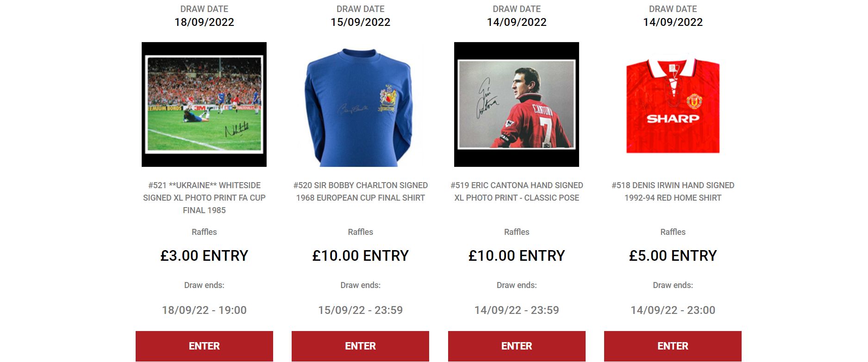
Task: Open the #518 Denis Irwin home shirt title
Action: click(673, 191)
